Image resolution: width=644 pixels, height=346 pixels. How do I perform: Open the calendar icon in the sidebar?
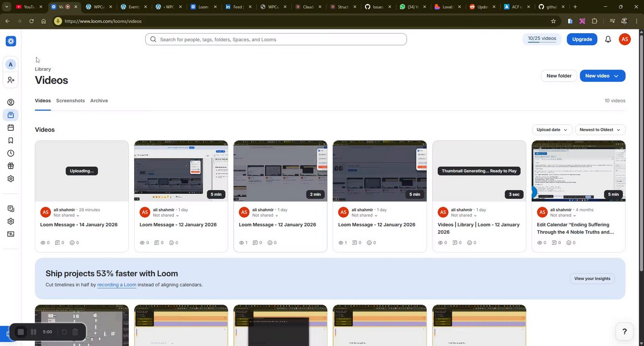(x=11, y=128)
